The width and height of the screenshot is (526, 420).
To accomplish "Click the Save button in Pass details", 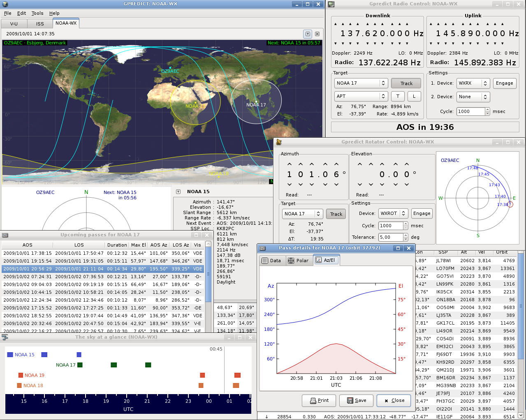I will [356, 400].
